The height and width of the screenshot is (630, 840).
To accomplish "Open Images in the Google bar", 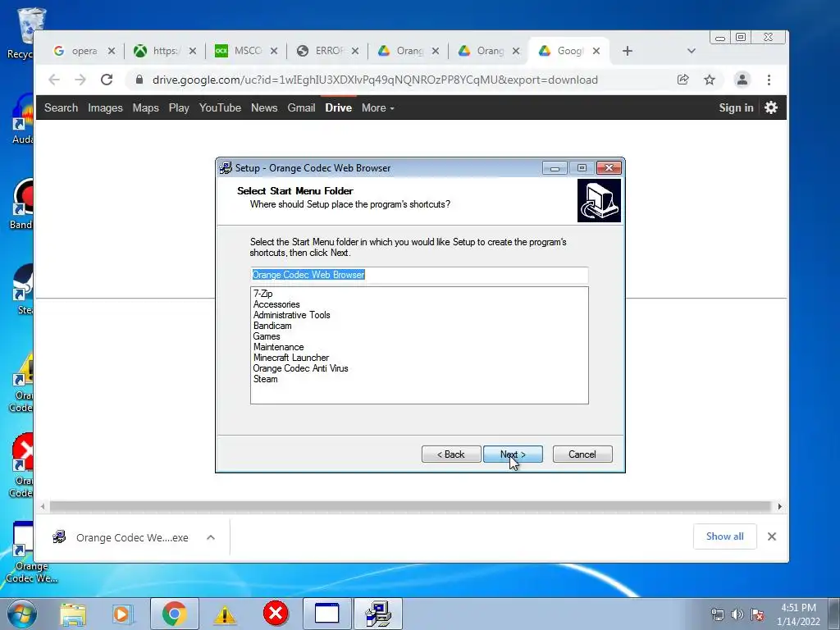I will [105, 107].
